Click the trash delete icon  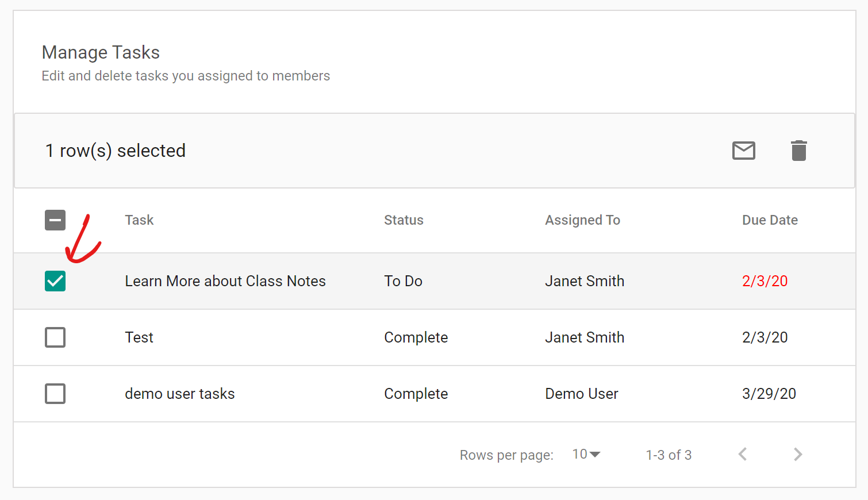pos(798,151)
